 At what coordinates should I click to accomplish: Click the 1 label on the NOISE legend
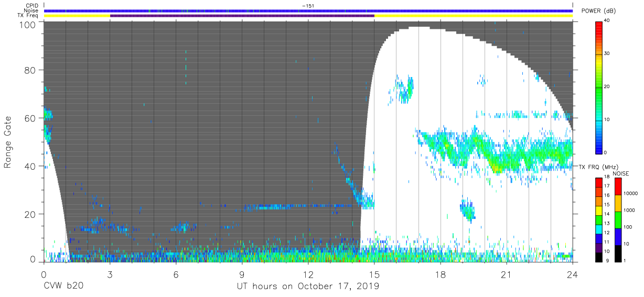tap(626, 260)
